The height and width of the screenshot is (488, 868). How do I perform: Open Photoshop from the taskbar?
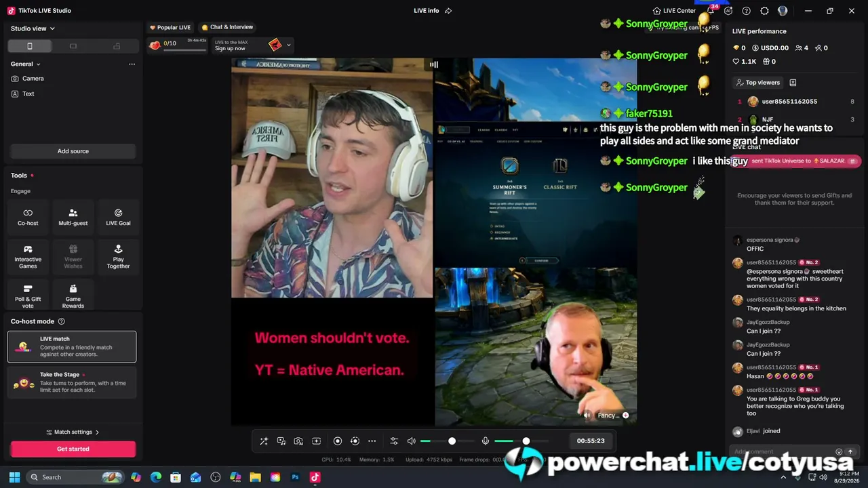295,477
